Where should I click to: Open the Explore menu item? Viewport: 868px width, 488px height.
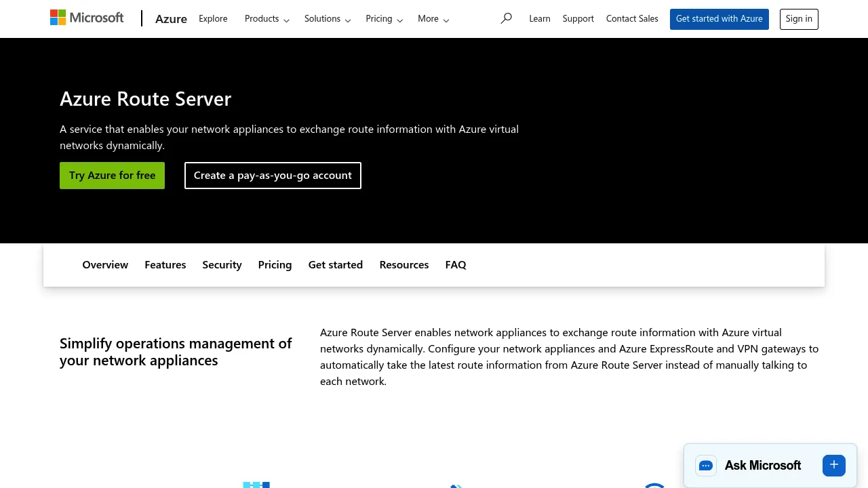point(213,19)
